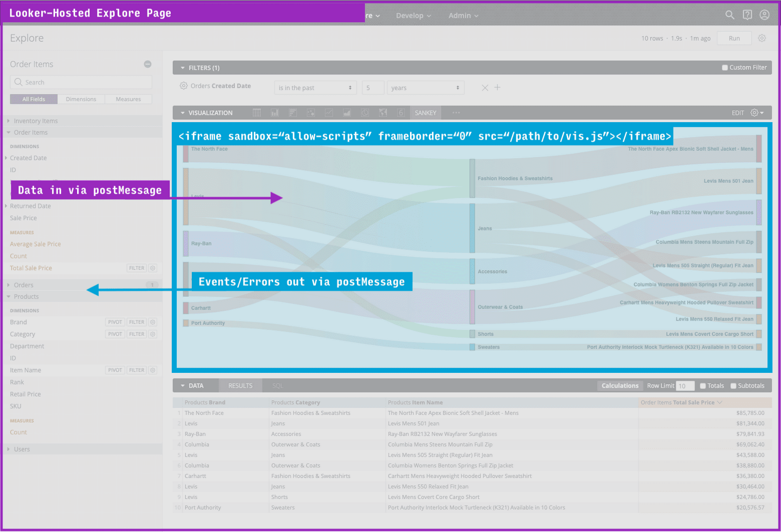The width and height of the screenshot is (781, 532).
Task: Switch to Dimensions tab
Action: click(x=81, y=99)
